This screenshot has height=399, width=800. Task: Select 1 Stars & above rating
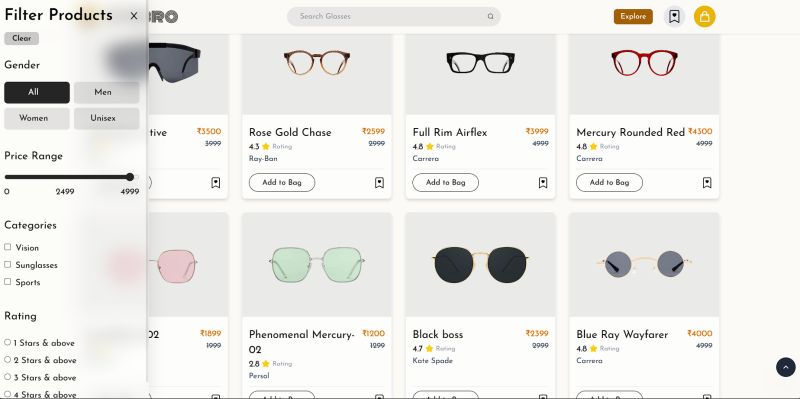pyautogui.click(x=8, y=342)
